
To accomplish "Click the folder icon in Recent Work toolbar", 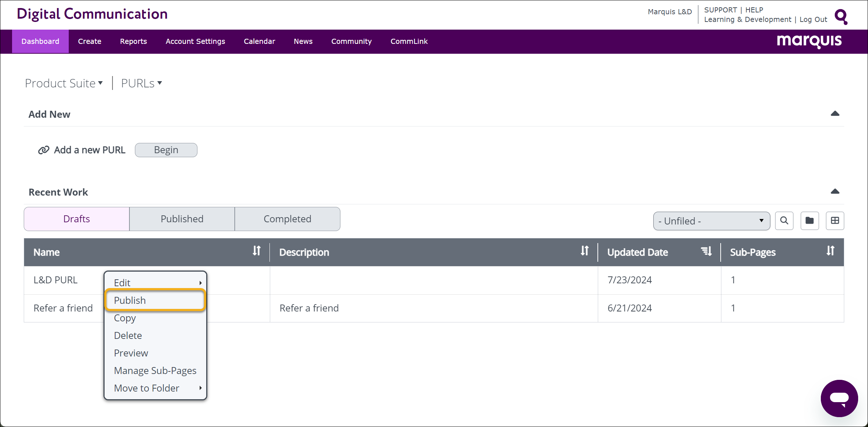I will [x=809, y=220].
